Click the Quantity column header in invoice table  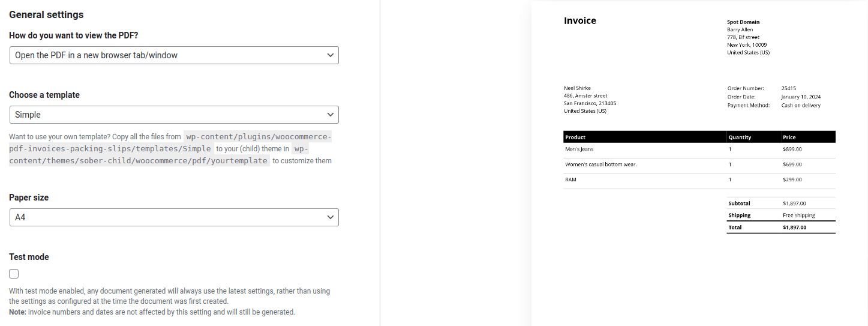(x=739, y=137)
